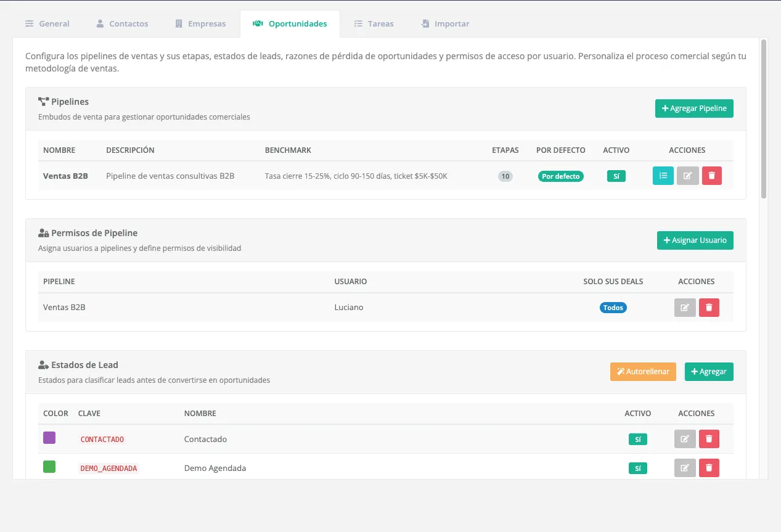Click the Demo Agendada name cell
Screen dimensions: 781x532
click(215, 468)
